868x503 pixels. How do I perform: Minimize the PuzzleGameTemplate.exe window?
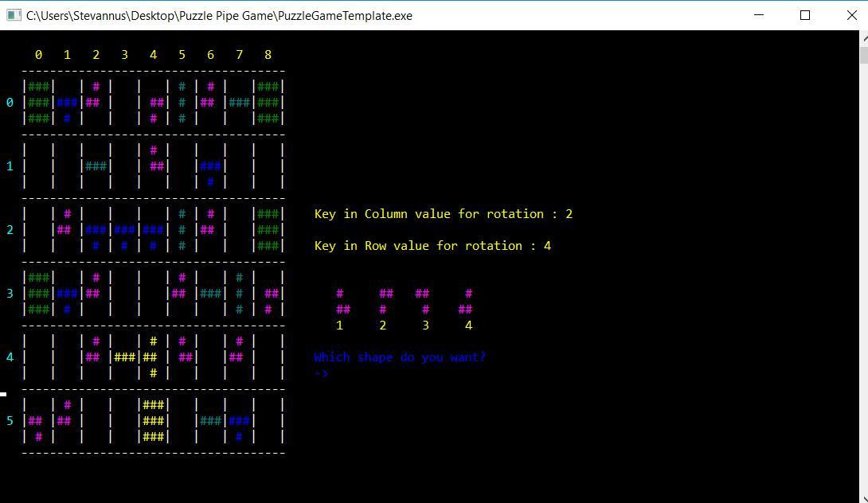click(759, 15)
